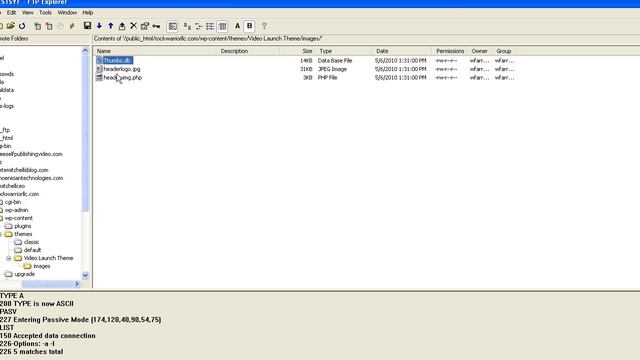Select the Video Launch Theme folder

(x=48, y=258)
